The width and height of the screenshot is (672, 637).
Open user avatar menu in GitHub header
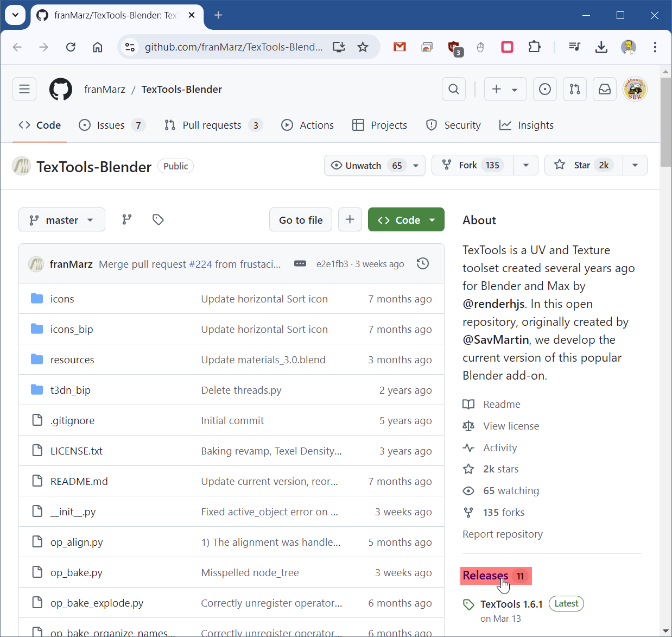tap(635, 89)
